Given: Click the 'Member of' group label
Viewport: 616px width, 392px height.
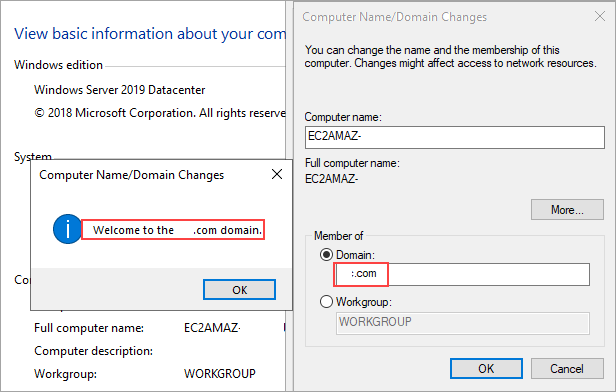Looking at the screenshot, I should coord(338,236).
